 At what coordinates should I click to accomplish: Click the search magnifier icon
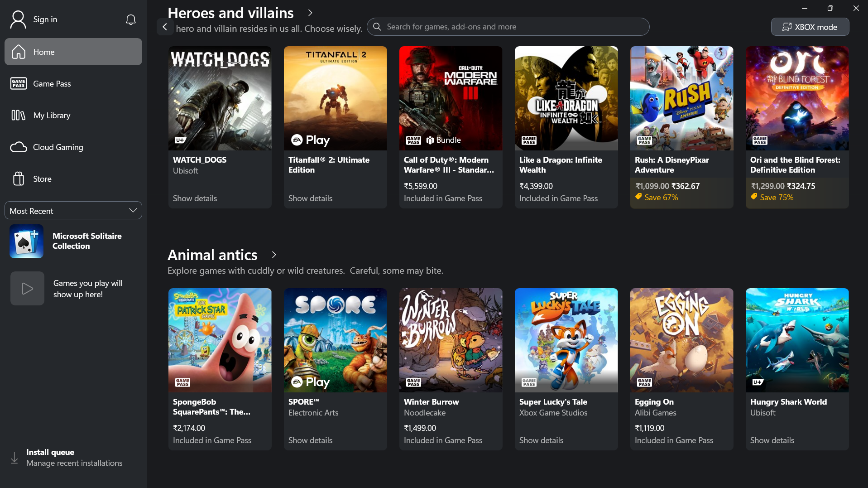[377, 27]
